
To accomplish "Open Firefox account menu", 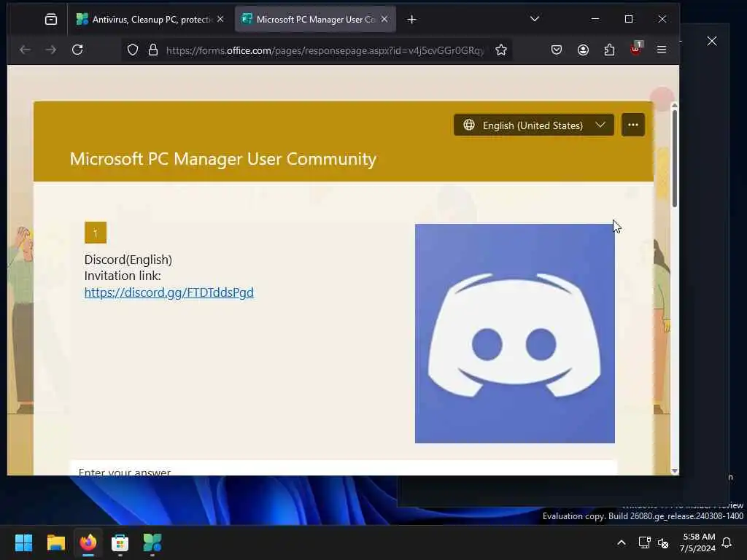I will (x=583, y=50).
